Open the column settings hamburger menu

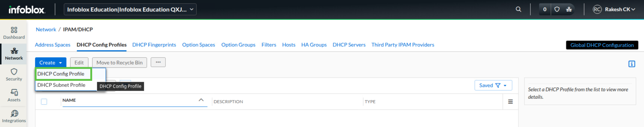point(510,101)
